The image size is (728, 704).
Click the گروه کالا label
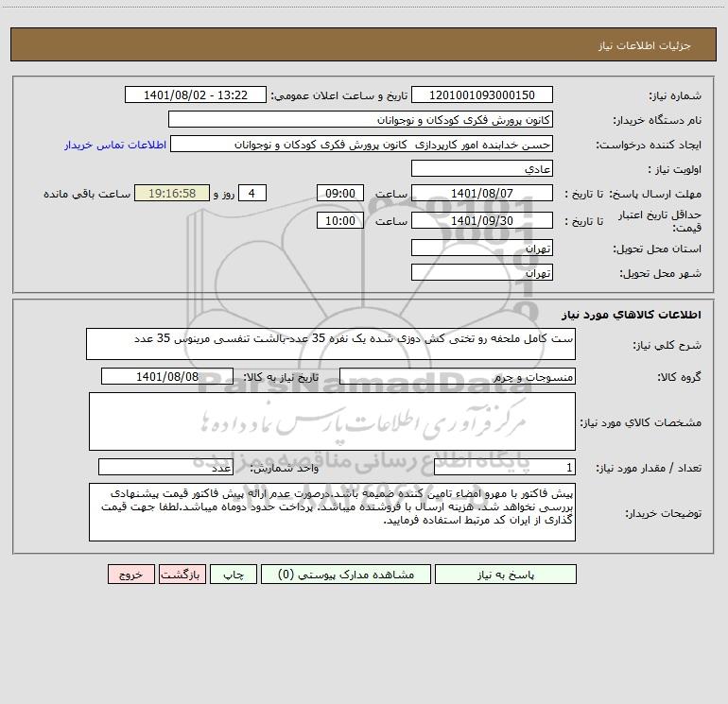(x=679, y=377)
